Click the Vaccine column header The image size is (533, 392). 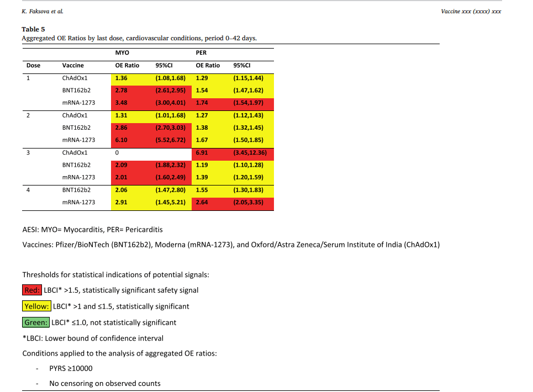(x=73, y=65)
